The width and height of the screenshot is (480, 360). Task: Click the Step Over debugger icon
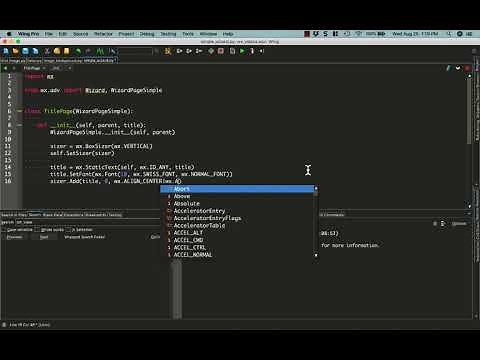pyautogui.click(x=189, y=51)
